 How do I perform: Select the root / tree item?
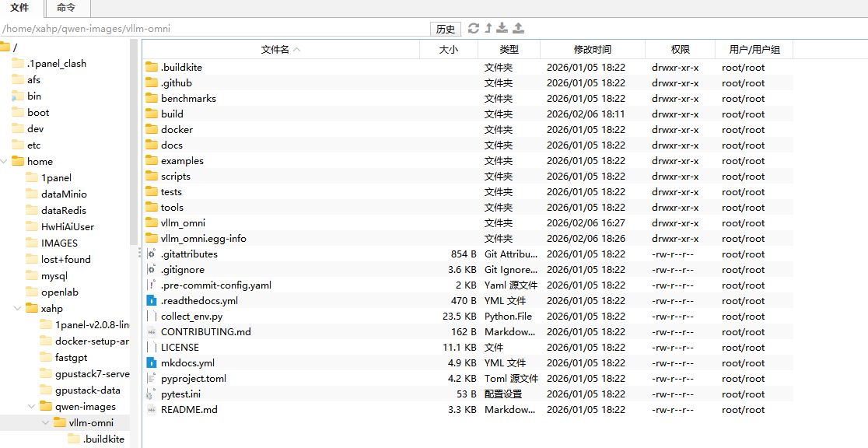point(15,47)
